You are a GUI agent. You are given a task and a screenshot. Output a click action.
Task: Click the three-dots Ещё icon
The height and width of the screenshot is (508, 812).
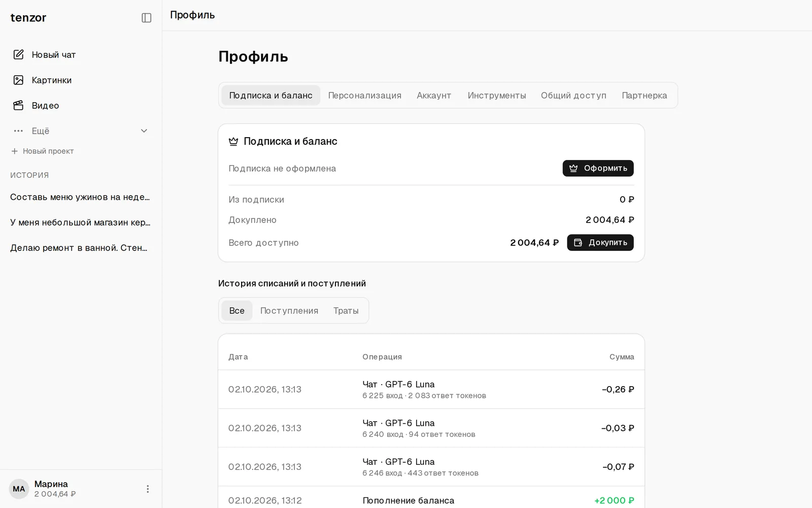(x=18, y=131)
